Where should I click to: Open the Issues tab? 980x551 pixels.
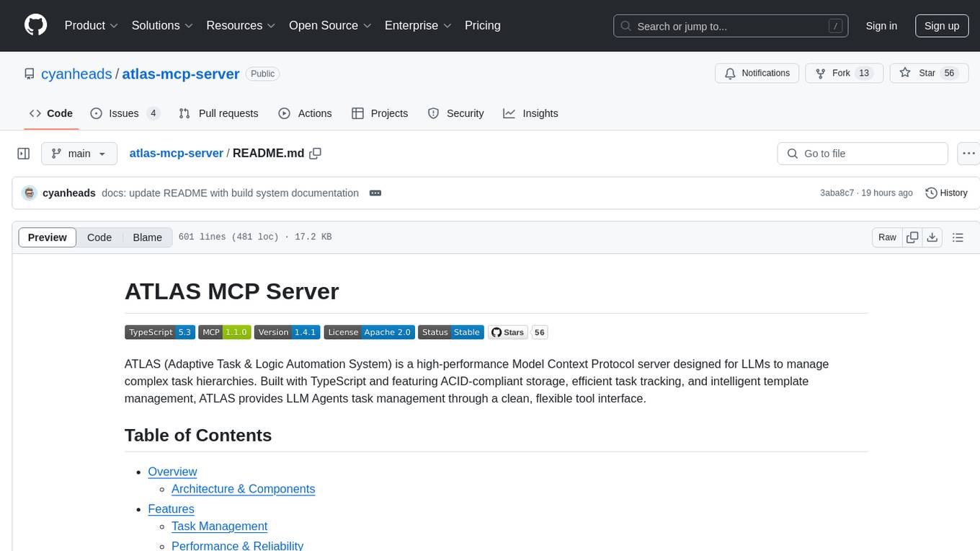pyautogui.click(x=125, y=113)
